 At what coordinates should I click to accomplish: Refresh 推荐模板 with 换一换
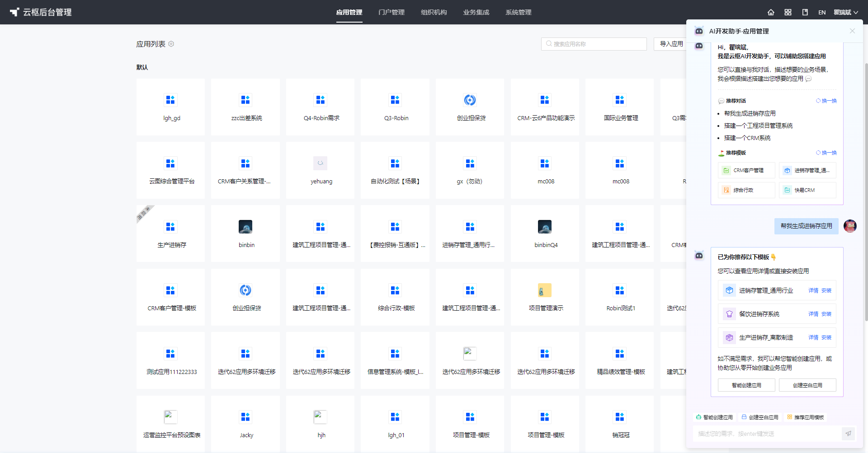[826, 153]
